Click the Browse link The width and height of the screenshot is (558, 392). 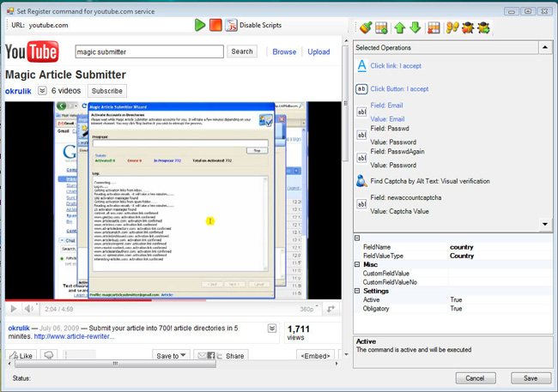coord(284,52)
